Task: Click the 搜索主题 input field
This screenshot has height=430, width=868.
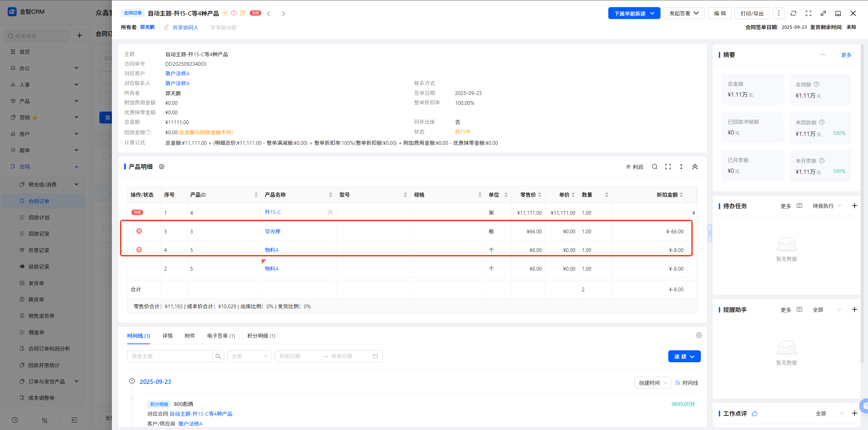Action: (x=170, y=356)
